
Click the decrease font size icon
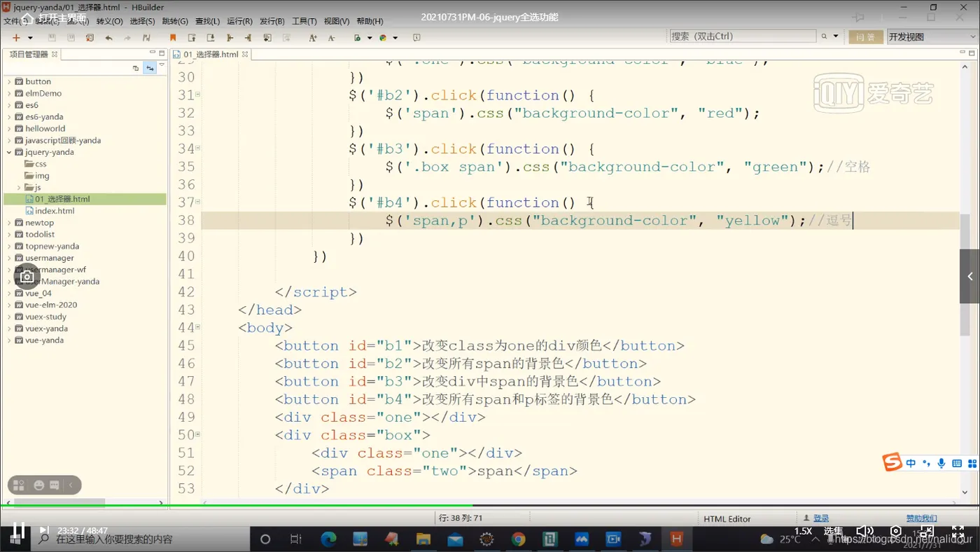pos(331,38)
